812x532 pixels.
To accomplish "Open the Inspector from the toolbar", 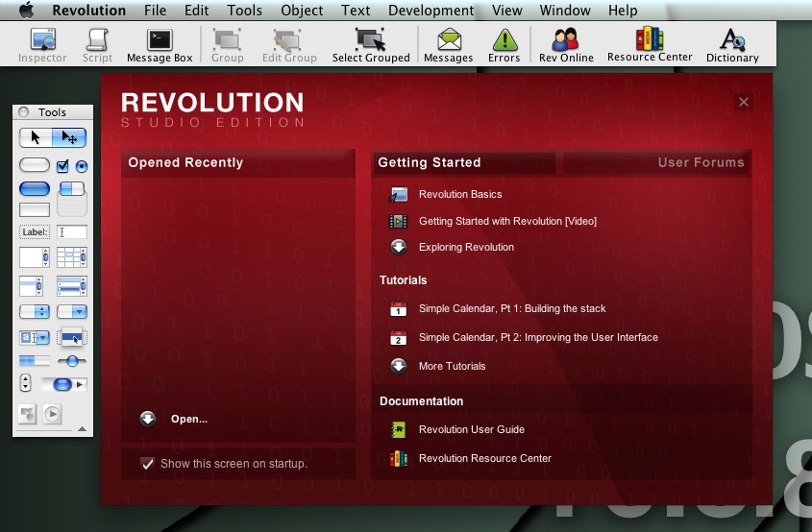I will 42,44.
